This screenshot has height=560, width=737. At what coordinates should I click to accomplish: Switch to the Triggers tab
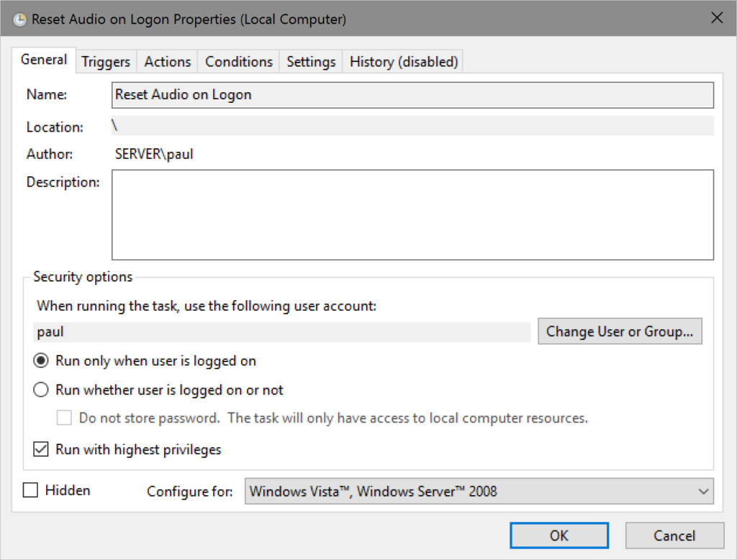pyautogui.click(x=106, y=62)
